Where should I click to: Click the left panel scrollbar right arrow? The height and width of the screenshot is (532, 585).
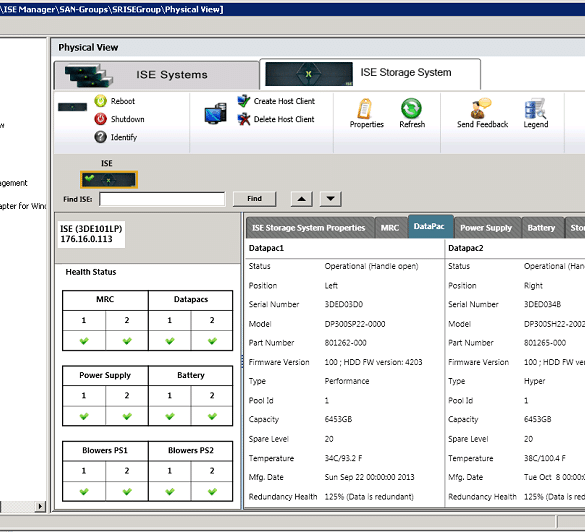point(40,506)
